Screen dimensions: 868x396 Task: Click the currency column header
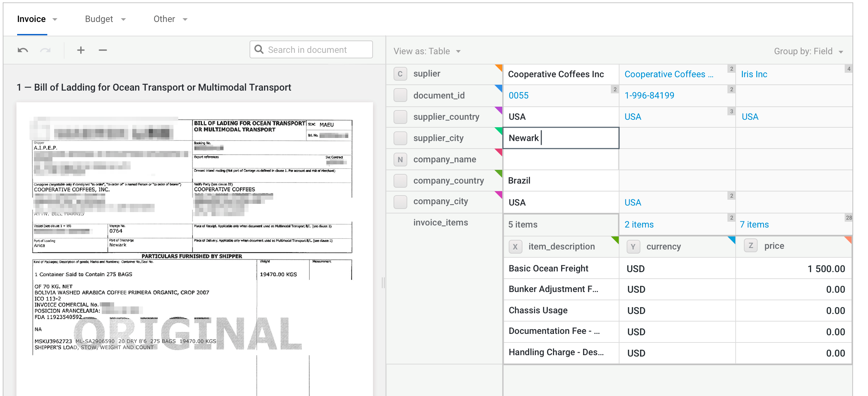click(677, 246)
